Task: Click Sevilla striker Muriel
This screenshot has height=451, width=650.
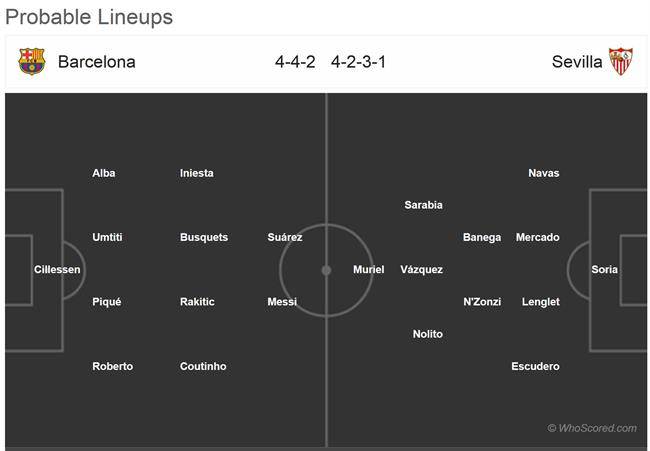Action: [369, 269]
